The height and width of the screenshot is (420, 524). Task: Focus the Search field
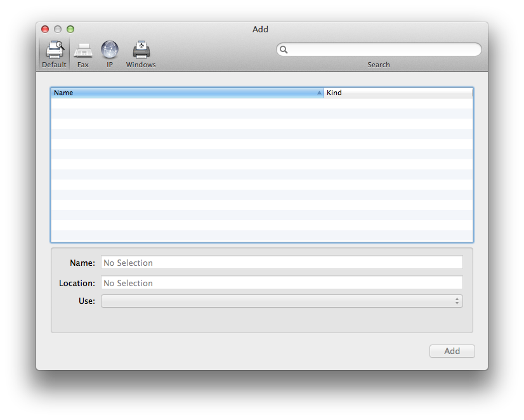coord(379,49)
